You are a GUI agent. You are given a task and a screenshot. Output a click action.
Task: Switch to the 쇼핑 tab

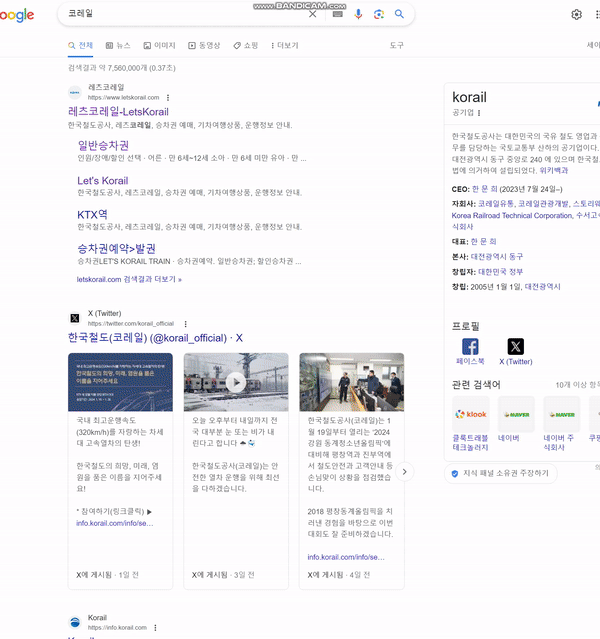(x=246, y=45)
